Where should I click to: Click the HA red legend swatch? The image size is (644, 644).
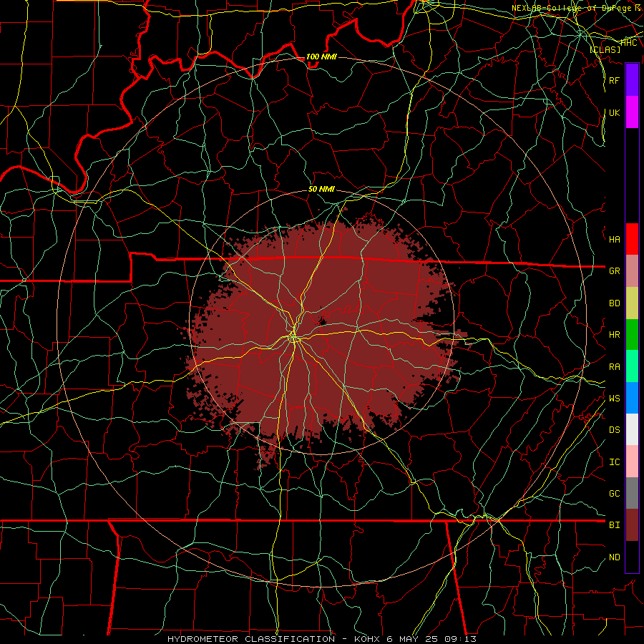tap(632, 239)
